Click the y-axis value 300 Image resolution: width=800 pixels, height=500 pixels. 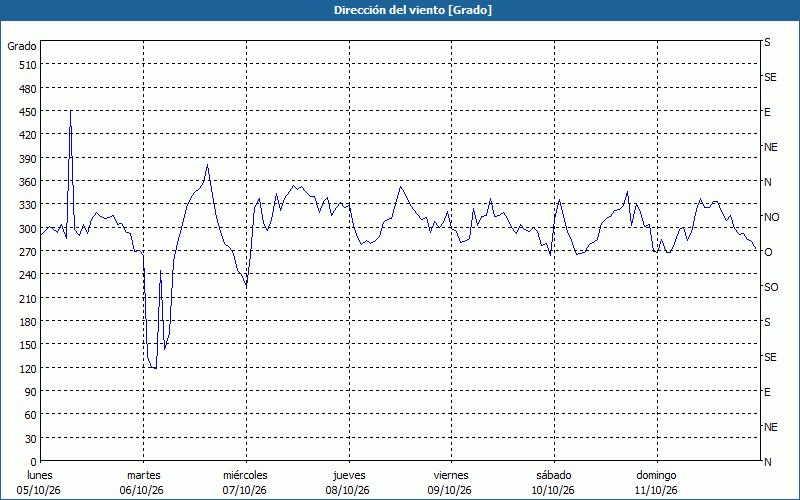[x=28, y=229]
